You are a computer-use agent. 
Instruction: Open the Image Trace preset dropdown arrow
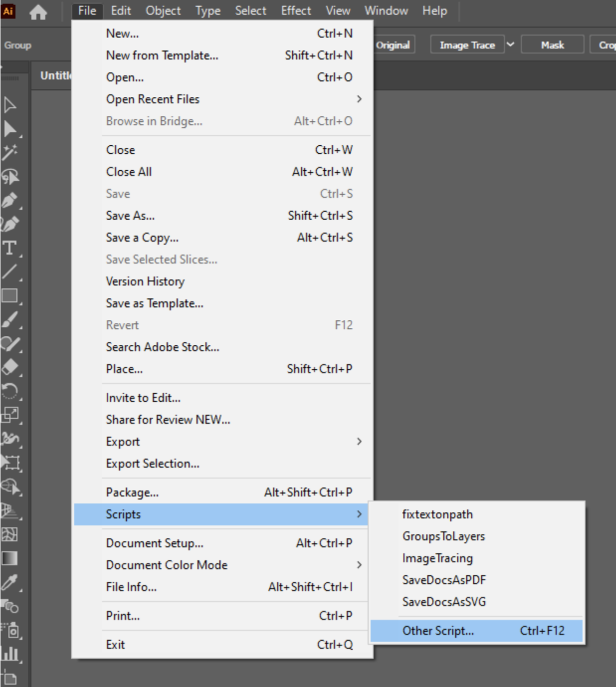tap(511, 45)
